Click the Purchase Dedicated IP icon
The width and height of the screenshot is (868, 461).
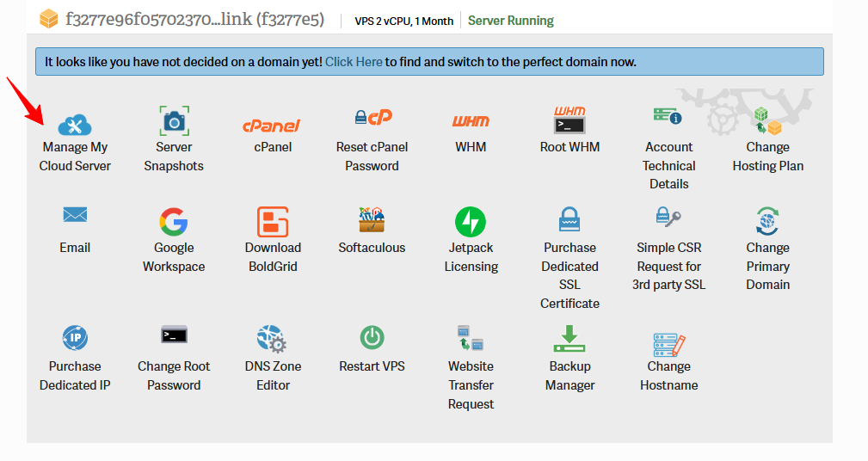(75, 338)
